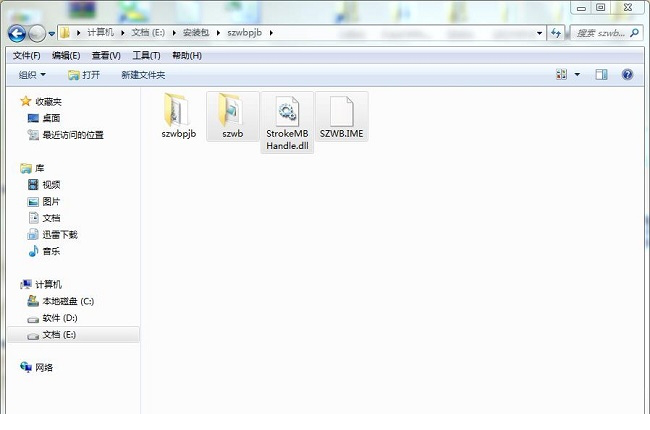The image size is (650, 430).
Task: Open the 文件(F) menu
Action: (x=27, y=56)
